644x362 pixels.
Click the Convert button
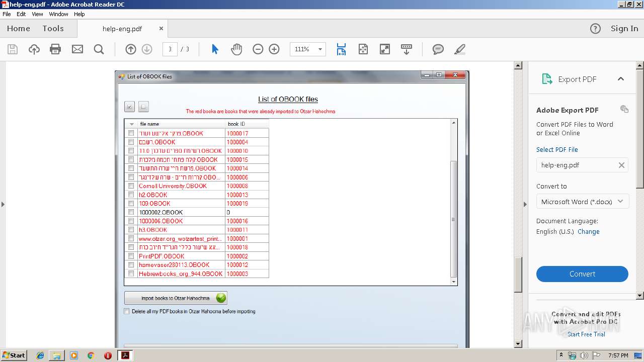(x=582, y=274)
